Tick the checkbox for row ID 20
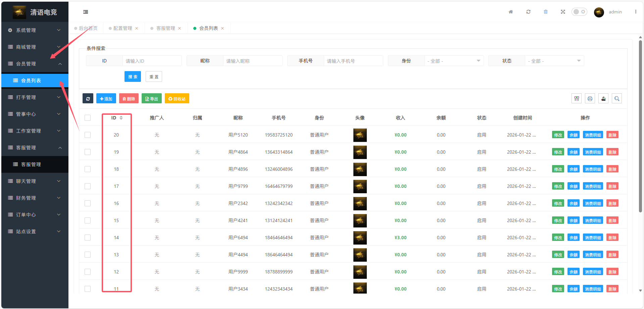Viewport: 644px width, 309px height. click(88, 135)
